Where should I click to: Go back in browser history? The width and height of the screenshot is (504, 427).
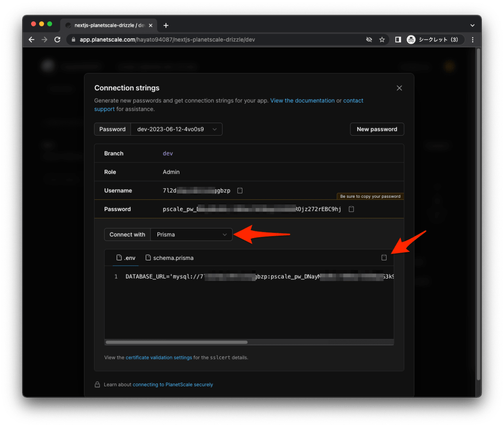pos(31,39)
